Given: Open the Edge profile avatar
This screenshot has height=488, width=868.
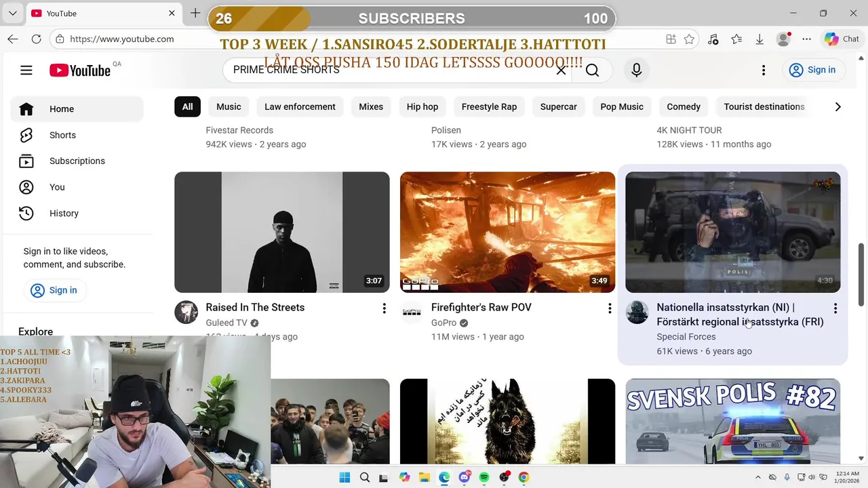Looking at the screenshot, I should point(784,39).
